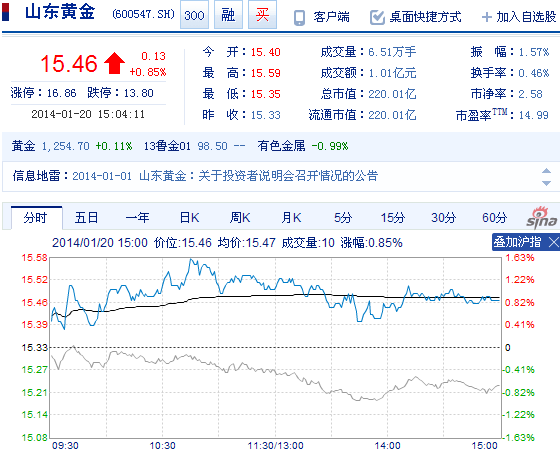Switch to the 日K daily candlestick tab
560x452 pixels.
click(x=189, y=218)
